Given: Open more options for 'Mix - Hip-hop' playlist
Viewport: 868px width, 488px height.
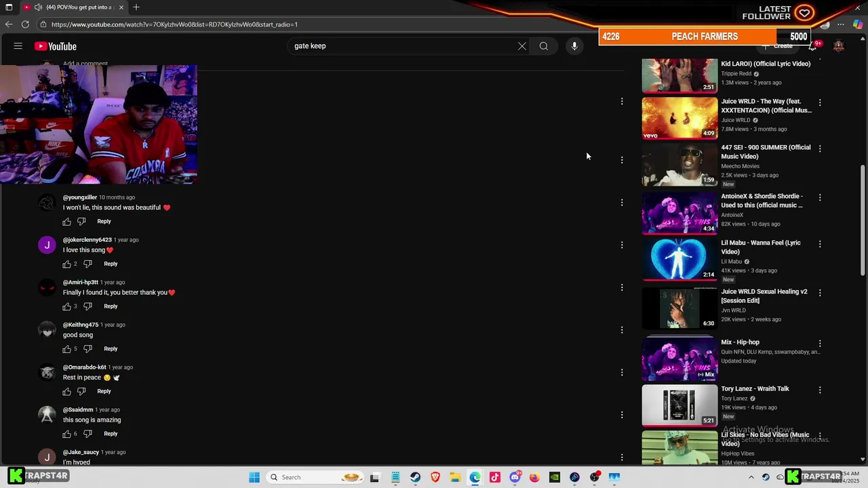Looking at the screenshot, I should pyautogui.click(x=820, y=344).
